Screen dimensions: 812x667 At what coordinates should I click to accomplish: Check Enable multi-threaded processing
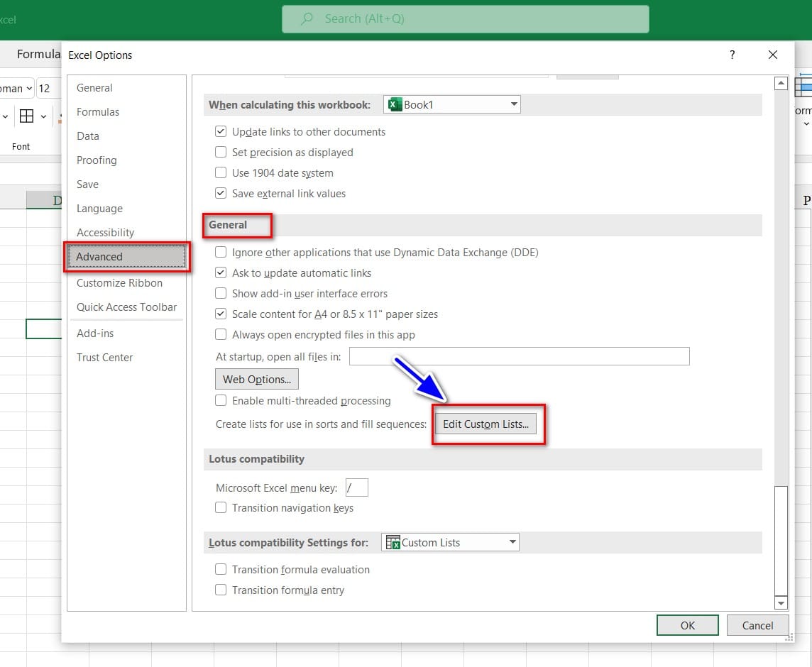pyautogui.click(x=221, y=400)
